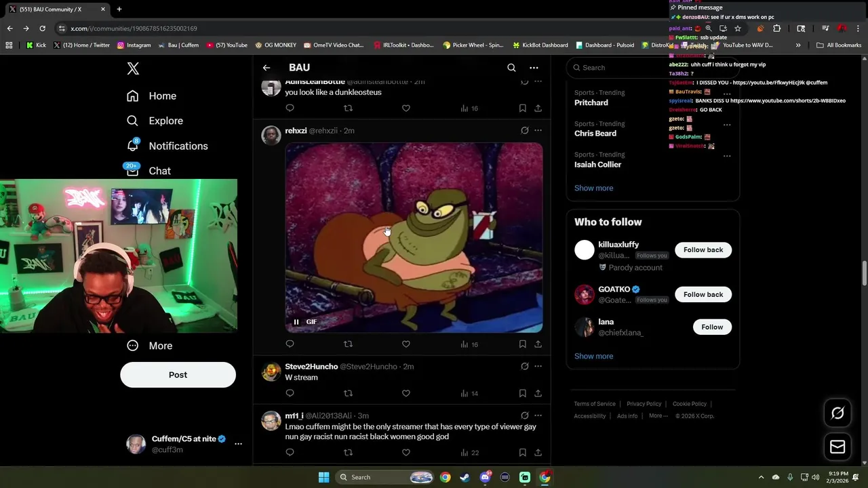Open Terms of Service link
868x488 pixels.
click(x=595, y=404)
